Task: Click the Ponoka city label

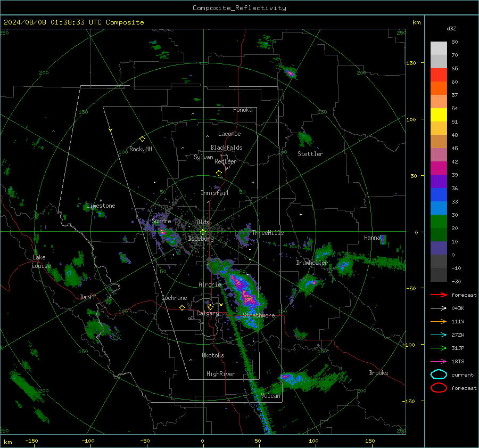Action: click(x=243, y=110)
